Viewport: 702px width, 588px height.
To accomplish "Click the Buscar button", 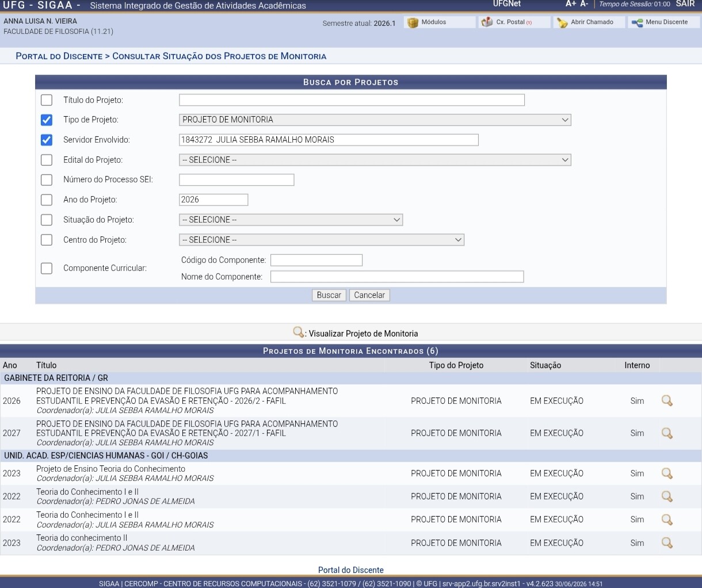I will tap(329, 295).
